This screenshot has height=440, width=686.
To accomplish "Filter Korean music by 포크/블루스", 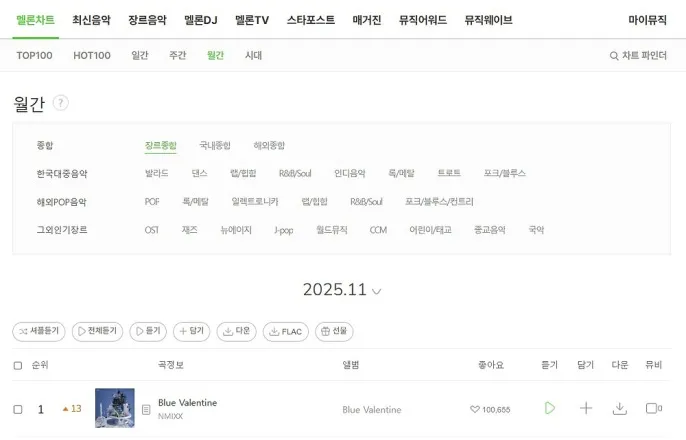I will click(504, 173).
